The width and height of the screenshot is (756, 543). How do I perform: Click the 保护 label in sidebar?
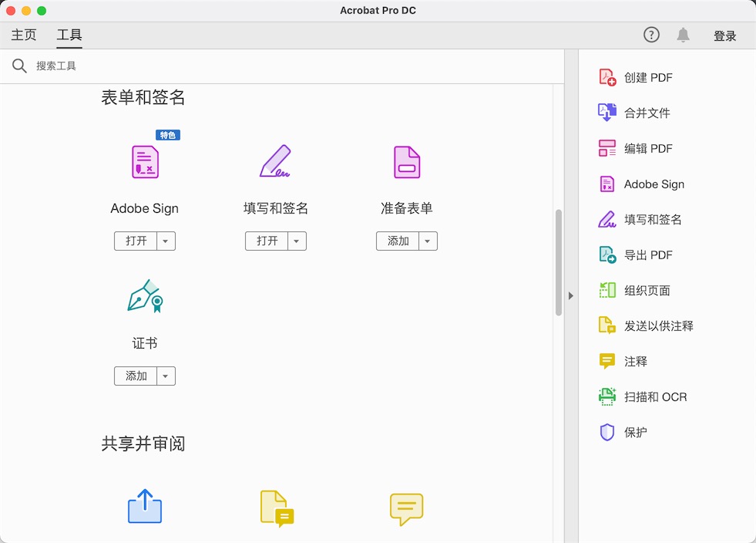tap(636, 433)
